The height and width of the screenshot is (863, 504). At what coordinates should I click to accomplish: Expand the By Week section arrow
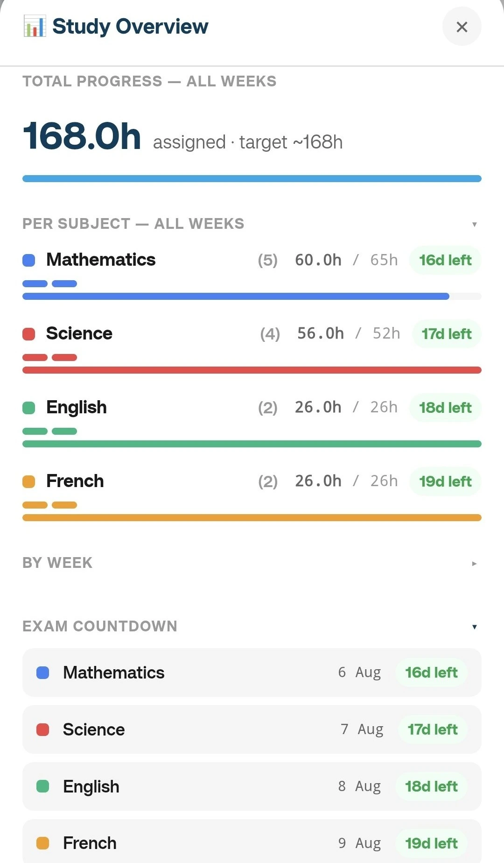pyautogui.click(x=474, y=564)
